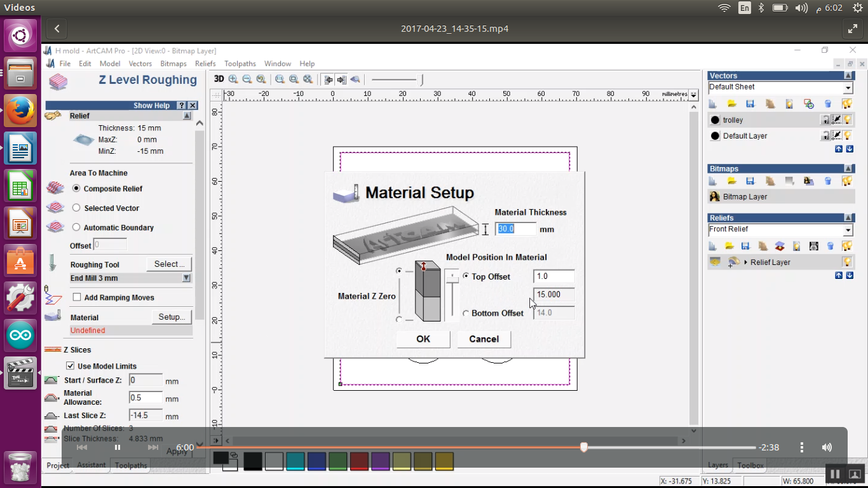The width and height of the screenshot is (868, 488).
Task: Select the Top Offset radio button
Action: point(466,276)
